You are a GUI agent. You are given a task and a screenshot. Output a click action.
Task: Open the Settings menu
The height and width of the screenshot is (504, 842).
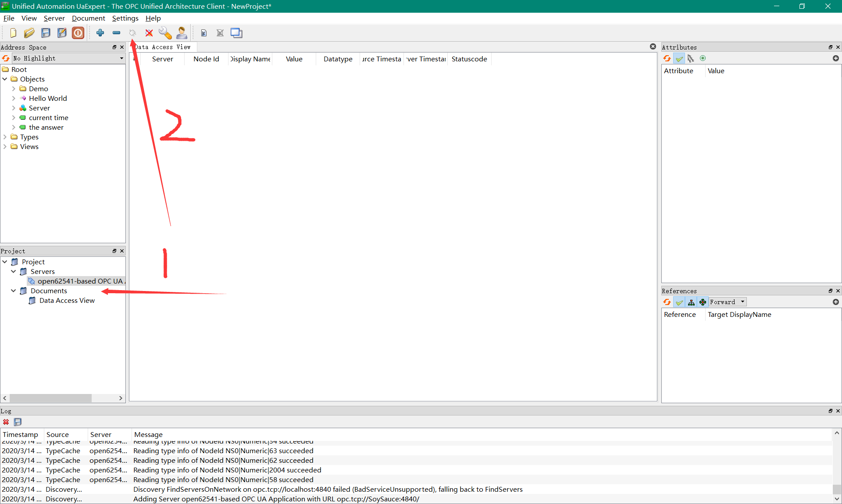point(125,18)
